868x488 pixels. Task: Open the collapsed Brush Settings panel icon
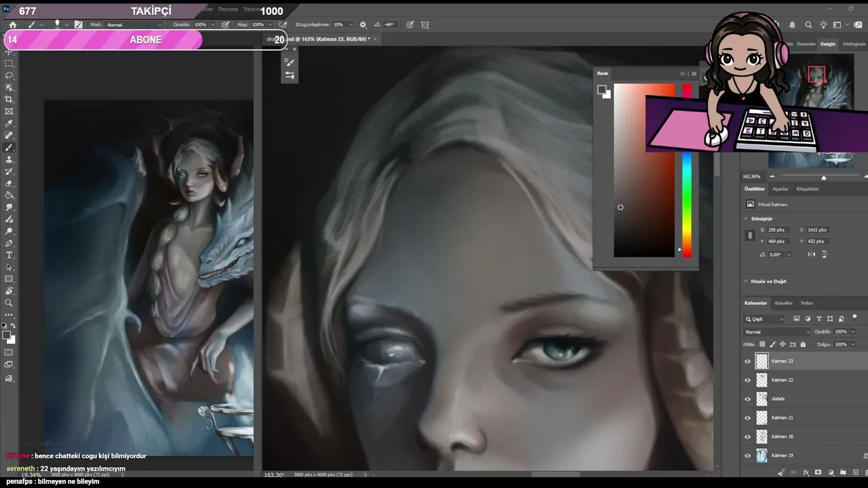tap(290, 62)
